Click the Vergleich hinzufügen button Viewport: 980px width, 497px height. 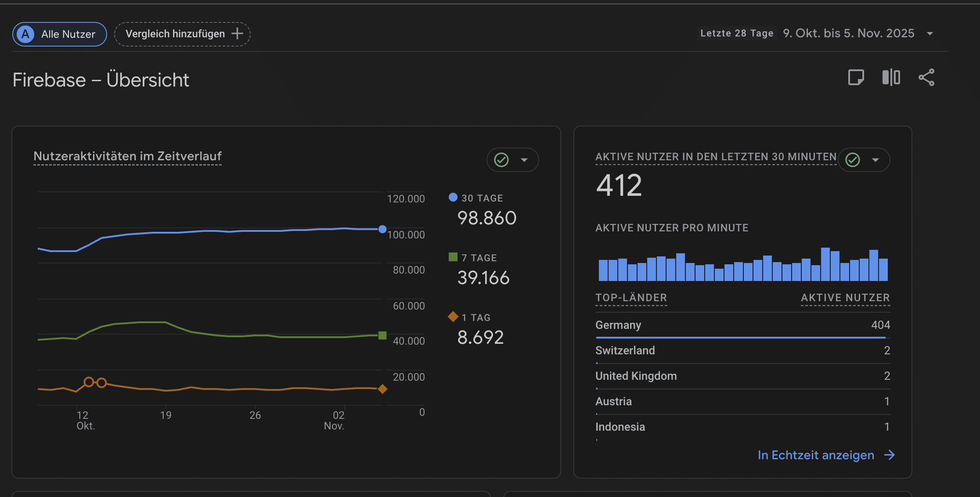(x=176, y=34)
